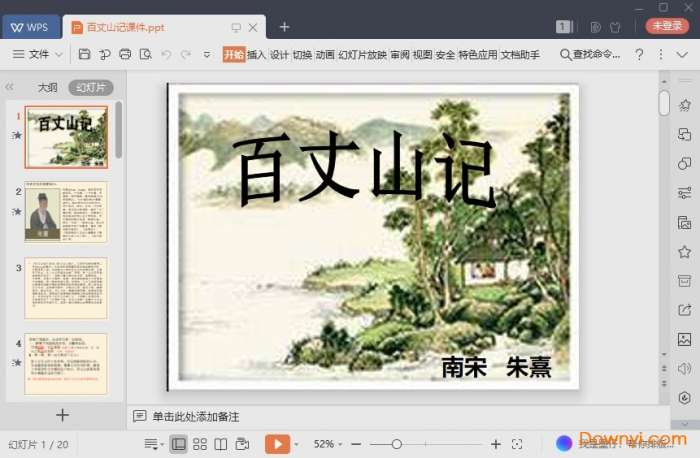Open the share/export icon in right sidebar

point(684,310)
